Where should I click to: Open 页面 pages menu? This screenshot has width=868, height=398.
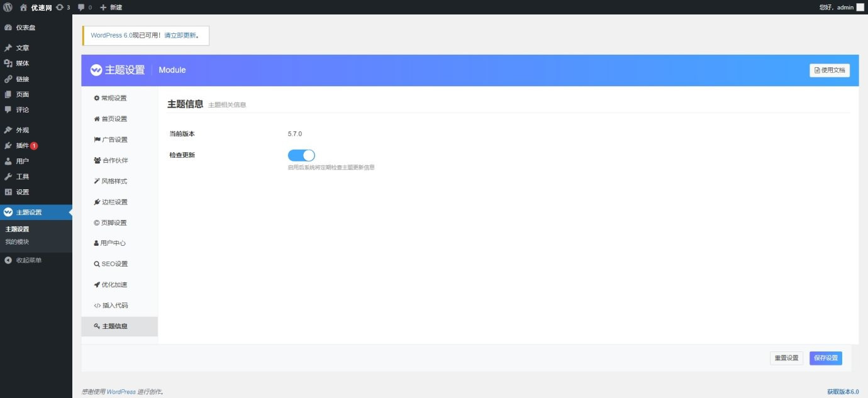click(36, 94)
